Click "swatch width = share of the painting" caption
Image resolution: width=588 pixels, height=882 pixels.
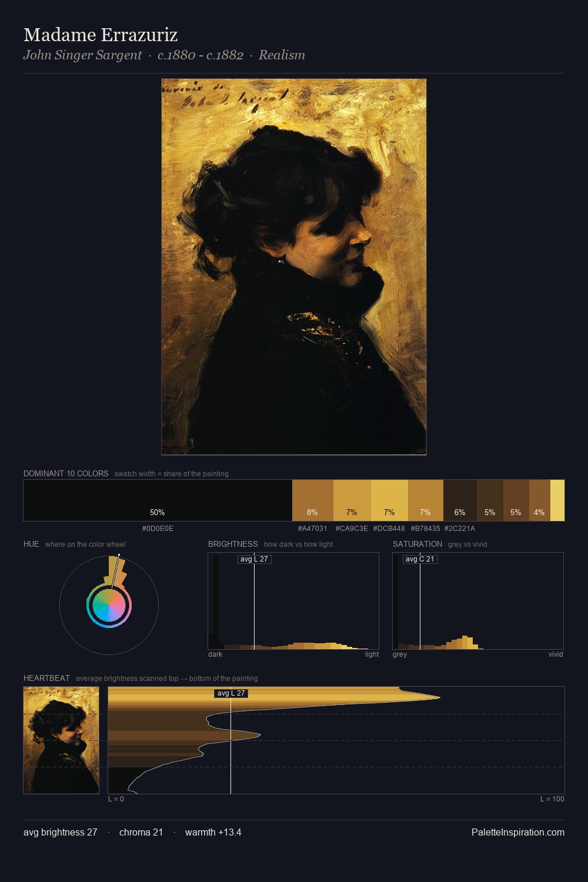172,474
